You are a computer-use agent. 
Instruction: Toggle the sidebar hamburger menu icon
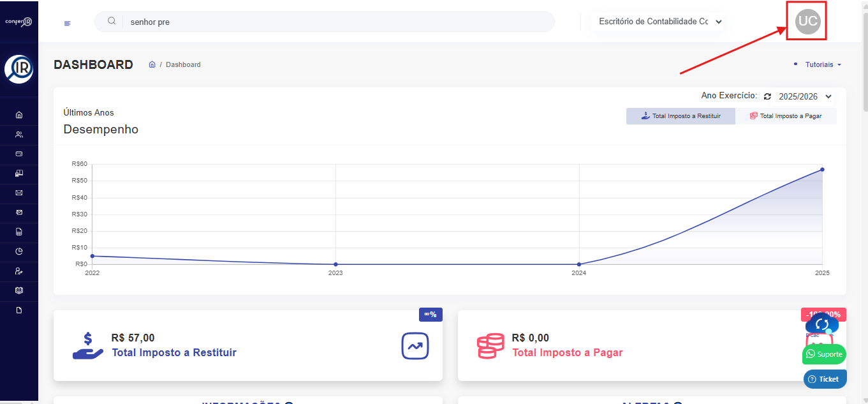click(68, 23)
